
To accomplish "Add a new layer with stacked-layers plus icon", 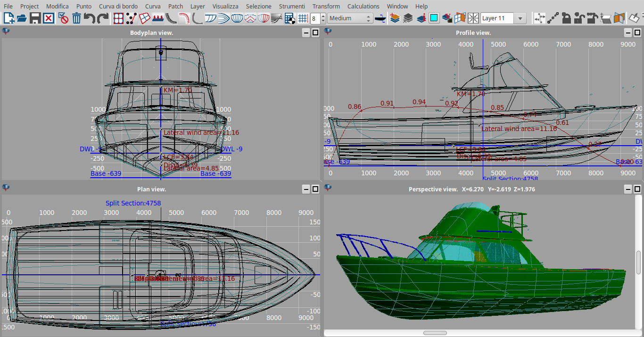I will pos(395,18).
